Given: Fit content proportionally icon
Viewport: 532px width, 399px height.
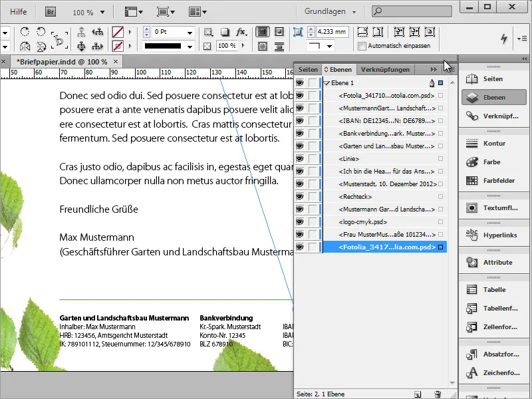Looking at the screenshot, I should [x=378, y=32].
